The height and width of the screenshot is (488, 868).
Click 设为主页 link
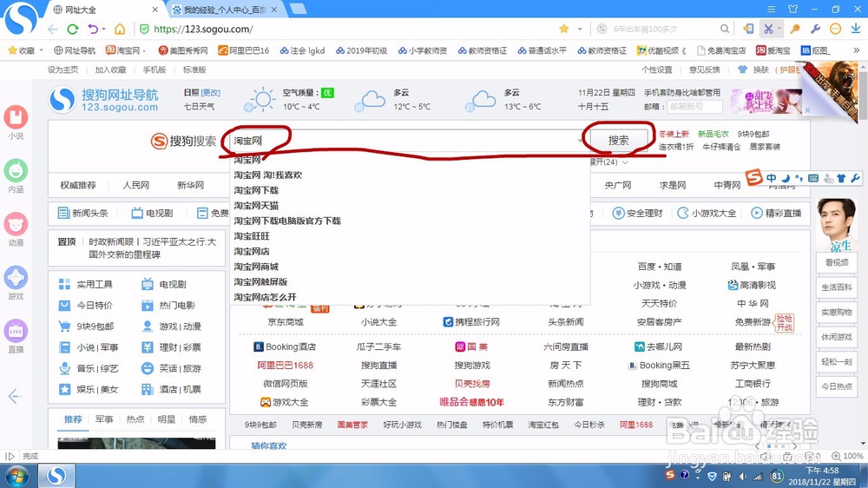(62, 69)
